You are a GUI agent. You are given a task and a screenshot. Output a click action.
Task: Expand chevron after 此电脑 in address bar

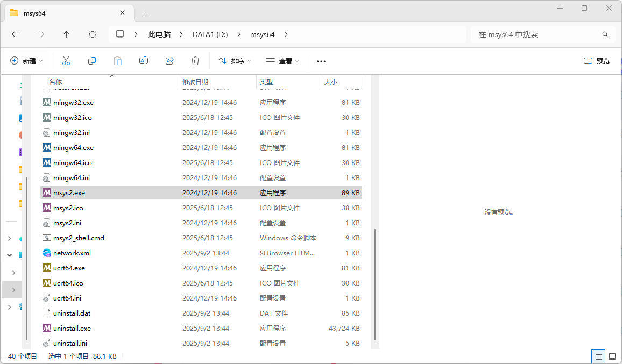point(181,34)
